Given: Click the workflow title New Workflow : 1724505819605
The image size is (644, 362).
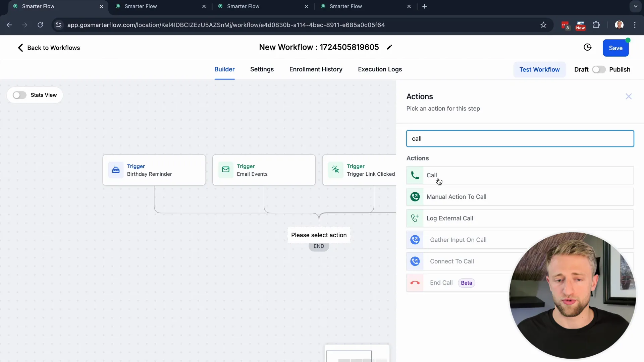Looking at the screenshot, I should 319,47.
